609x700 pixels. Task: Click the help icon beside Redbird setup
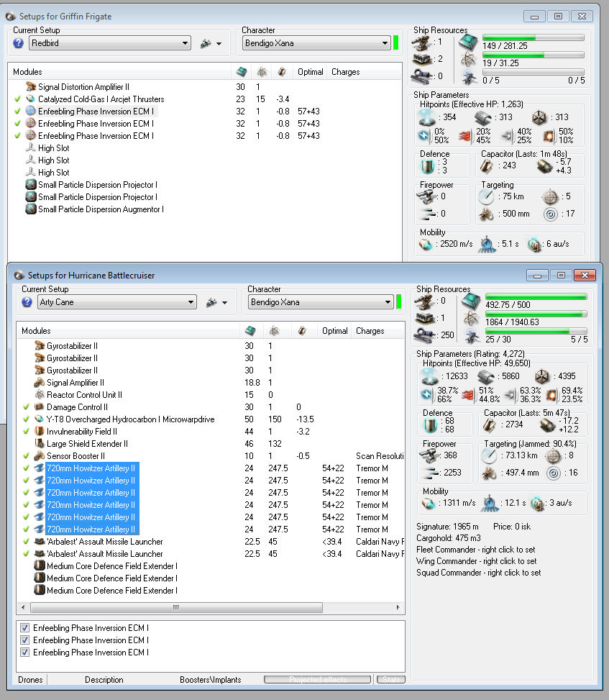pyautogui.click(x=18, y=43)
